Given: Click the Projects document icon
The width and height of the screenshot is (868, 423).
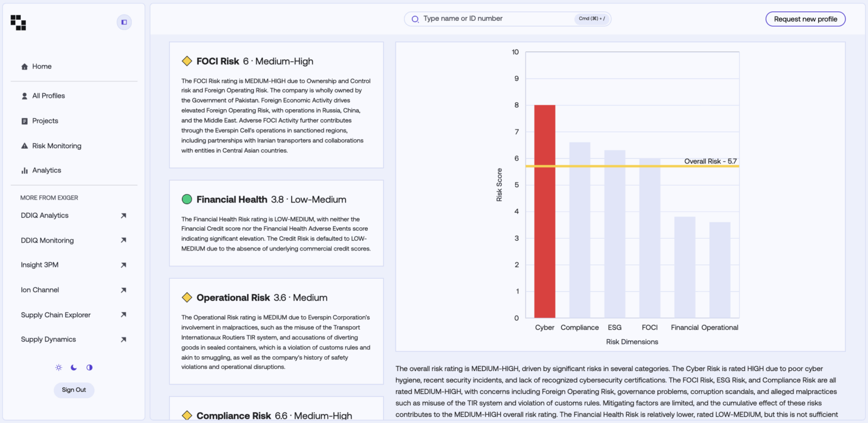Looking at the screenshot, I should coord(24,120).
